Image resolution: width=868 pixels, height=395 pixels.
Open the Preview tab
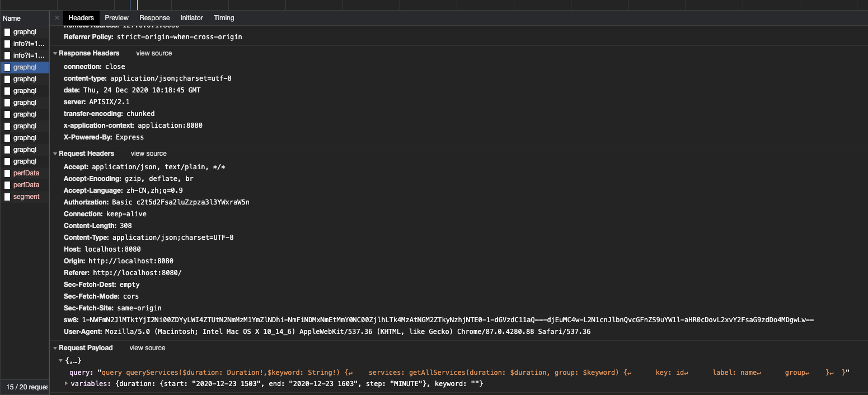pos(116,18)
